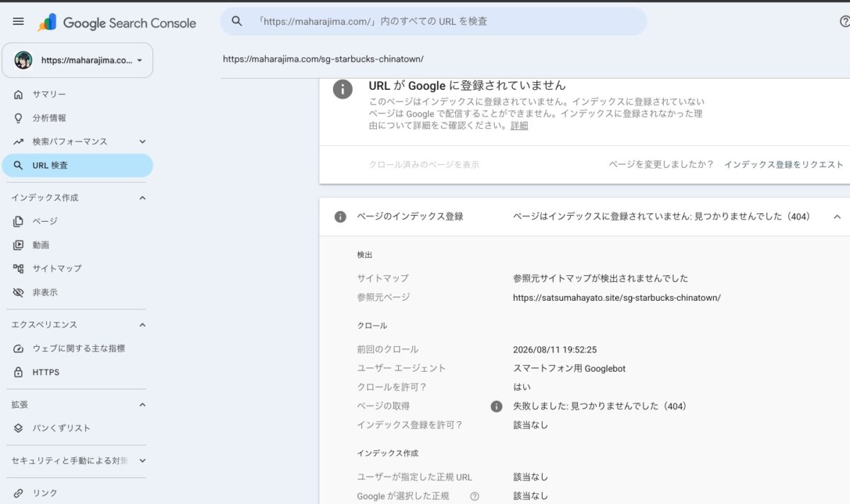850x504 pixels.
Task: Click the サイトマップ tree icon
Action: pyautogui.click(x=18, y=268)
